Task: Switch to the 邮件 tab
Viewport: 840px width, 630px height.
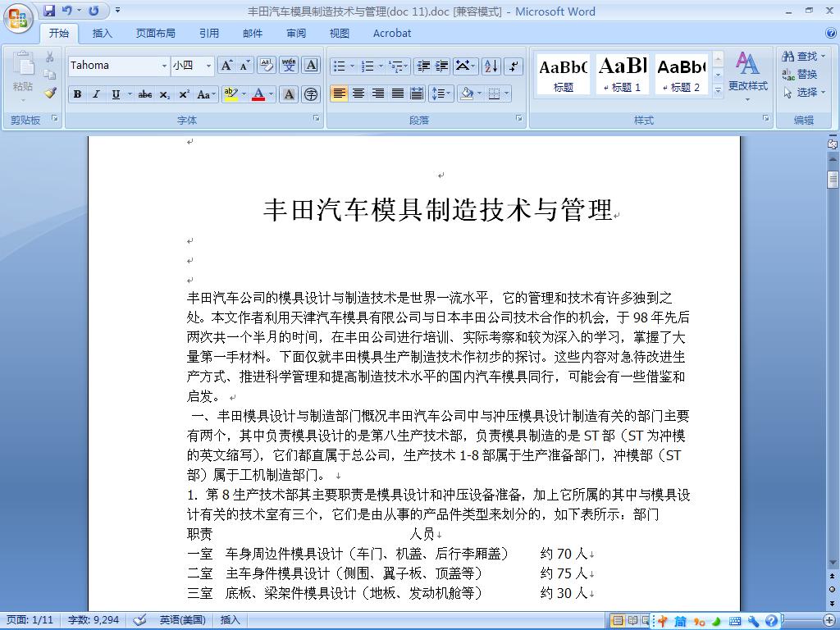Action: click(253, 33)
